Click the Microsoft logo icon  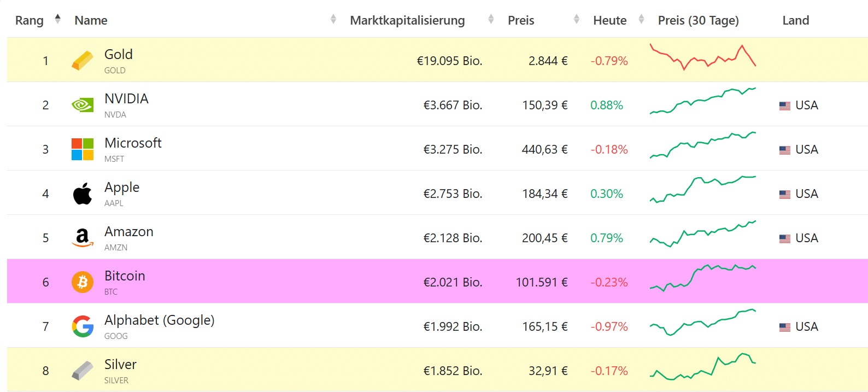click(83, 149)
